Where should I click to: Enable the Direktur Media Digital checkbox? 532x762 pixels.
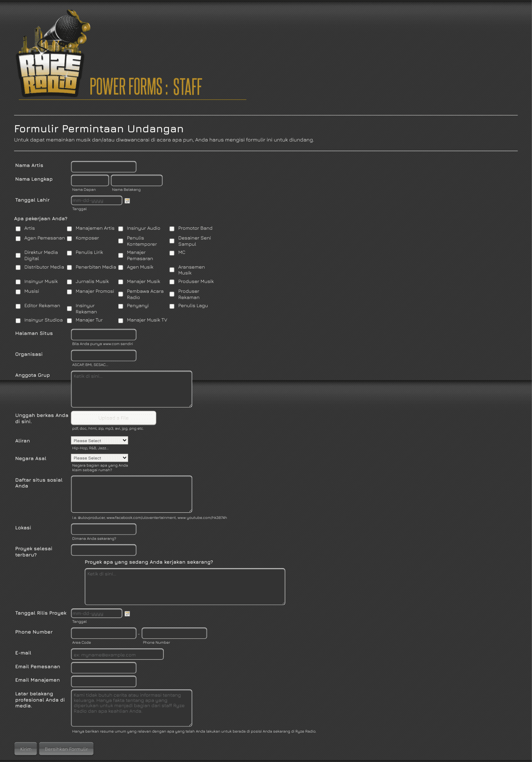[x=18, y=255]
